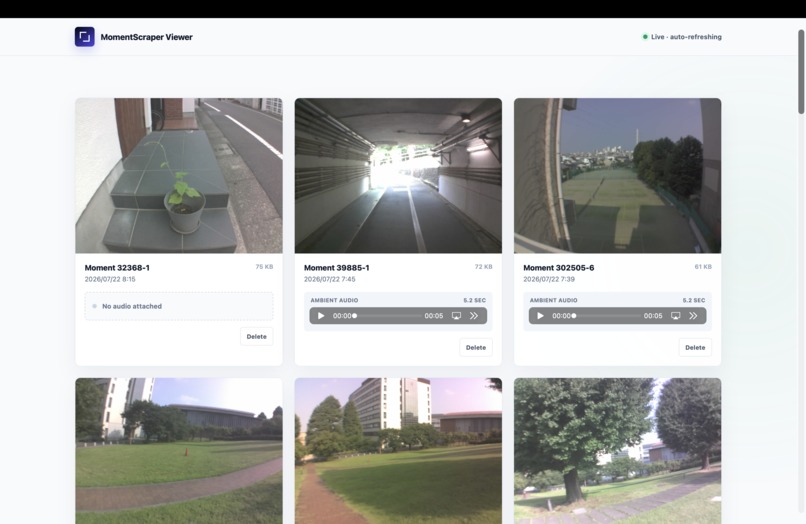The width and height of the screenshot is (806, 524).
Task: Open the potted plant photo of Moment 32368-1
Action: click(179, 175)
